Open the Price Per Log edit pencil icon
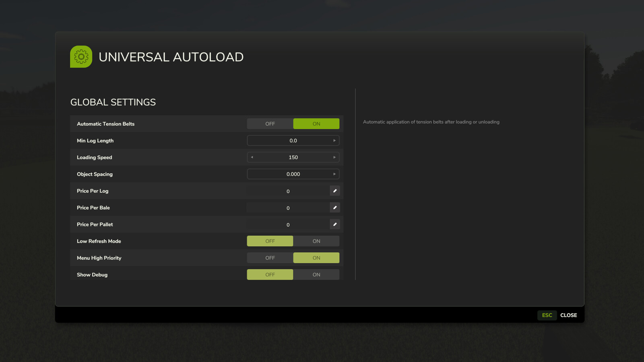The image size is (644, 362). click(x=335, y=191)
